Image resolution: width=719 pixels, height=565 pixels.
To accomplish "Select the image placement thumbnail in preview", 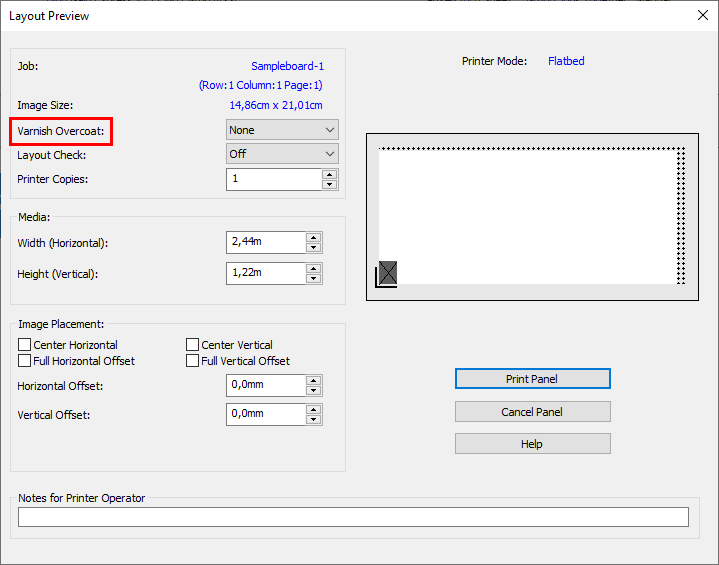I will click(388, 272).
